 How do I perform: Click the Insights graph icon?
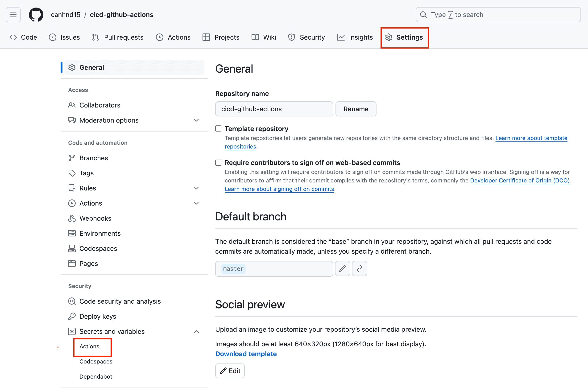(341, 37)
